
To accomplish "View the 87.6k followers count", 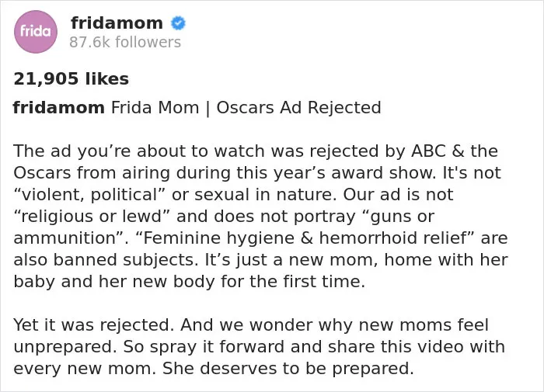I will (125, 42).
